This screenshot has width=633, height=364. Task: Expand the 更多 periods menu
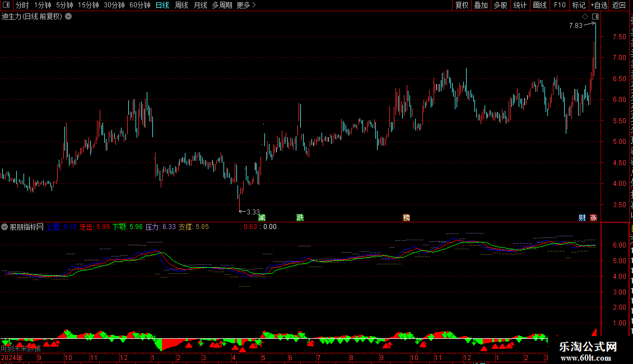[x=246, y=5]
